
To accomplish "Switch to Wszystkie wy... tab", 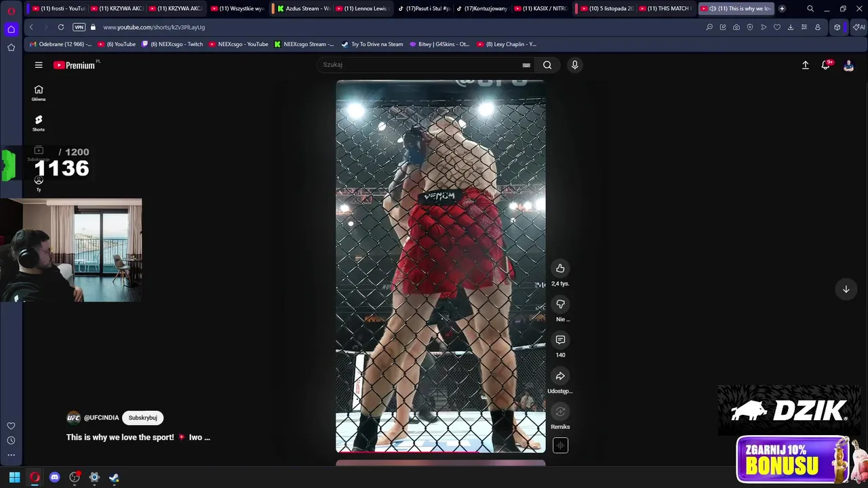I will point(237,9).
